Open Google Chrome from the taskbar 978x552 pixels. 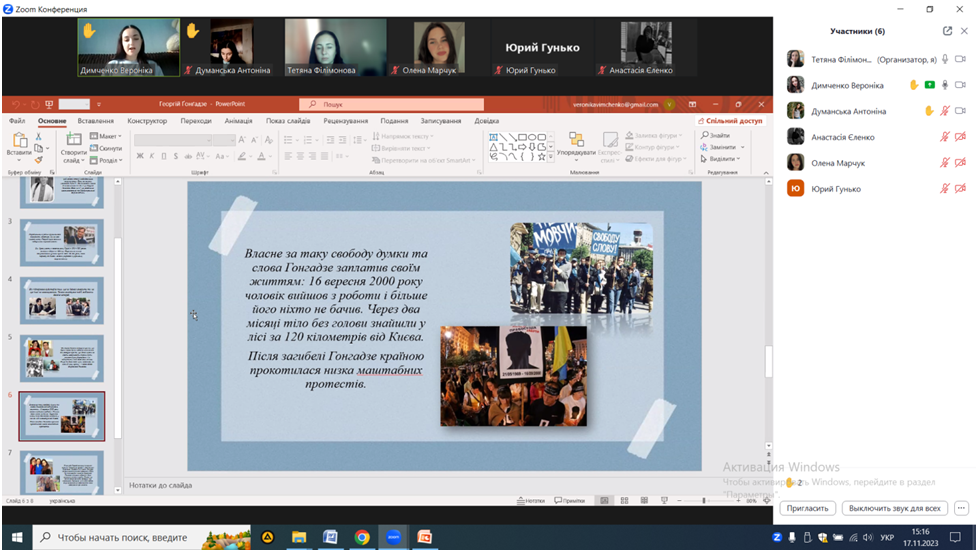coord(362,537)
